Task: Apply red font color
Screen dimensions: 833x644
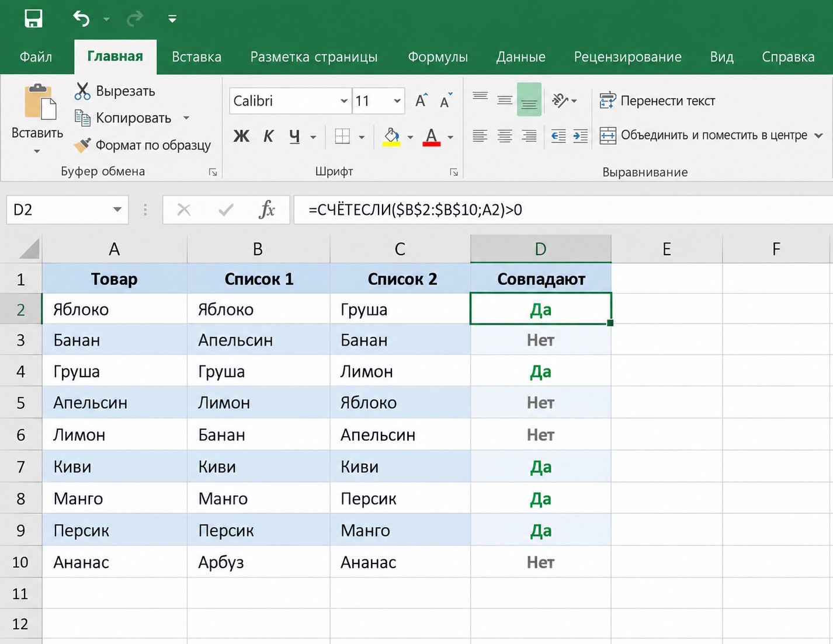Action: coord(432,137)
